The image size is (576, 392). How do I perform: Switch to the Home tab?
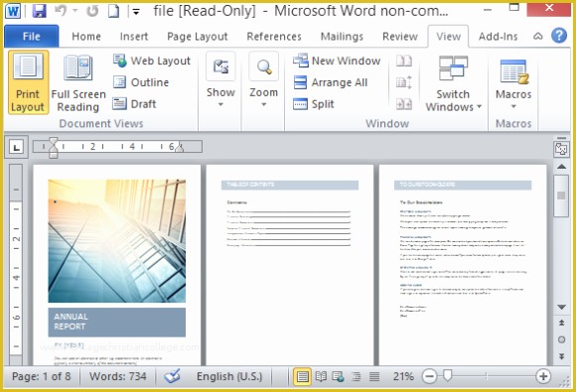pos(86,37)
